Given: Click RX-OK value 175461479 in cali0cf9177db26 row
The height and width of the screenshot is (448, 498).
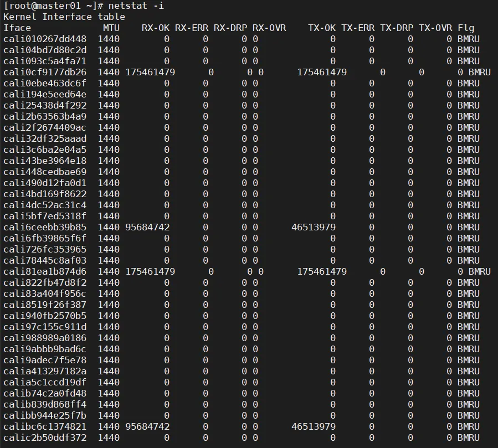Looking at the screenshot, I should point(150,73).
